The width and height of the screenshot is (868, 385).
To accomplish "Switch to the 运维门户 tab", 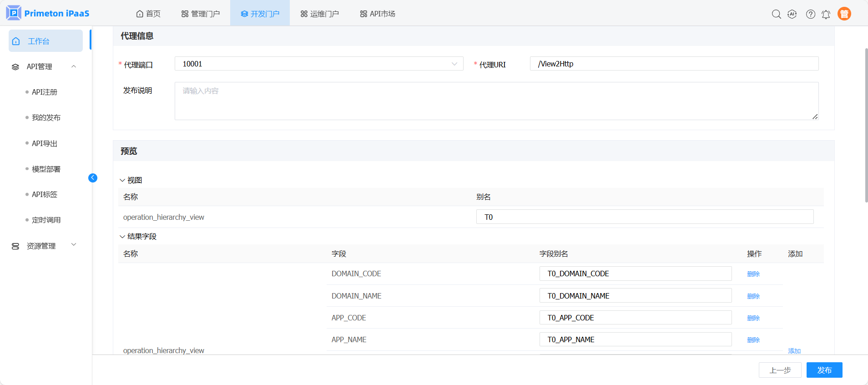I will coord(319,14).
